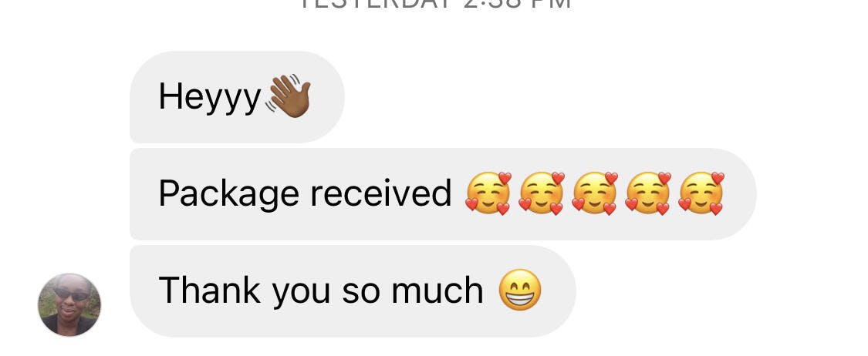The height and width of the screenshot is (356, 868).
Task: Click blank bubble area after the grinning emoji
Action: (557, 291)
